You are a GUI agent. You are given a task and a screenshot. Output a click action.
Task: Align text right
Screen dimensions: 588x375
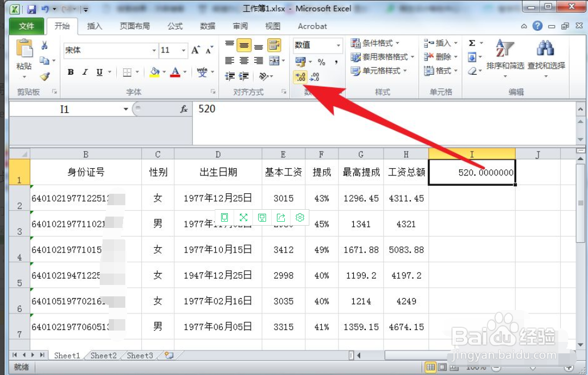[258, 60]
